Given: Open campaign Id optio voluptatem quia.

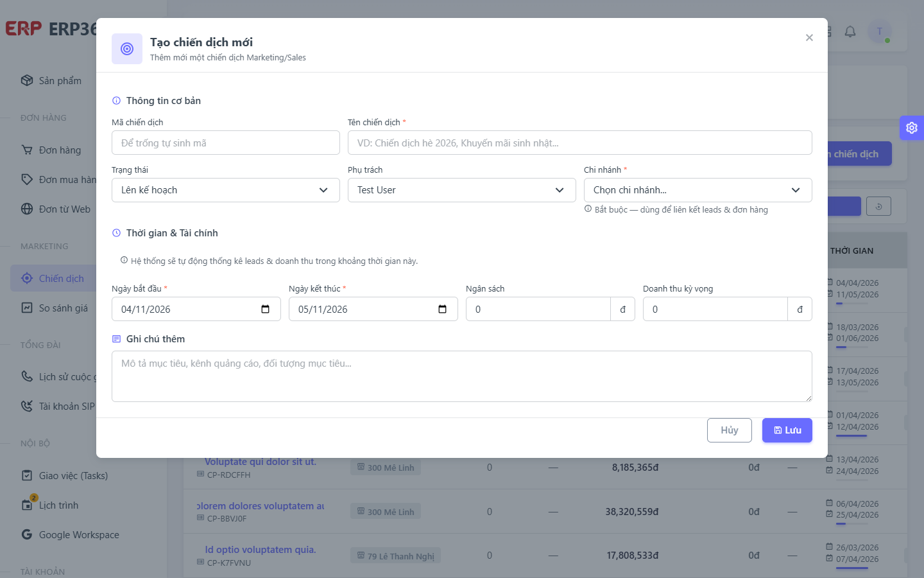Looking at the screenshot, I should pyautogui.click(x=261, y=550).
